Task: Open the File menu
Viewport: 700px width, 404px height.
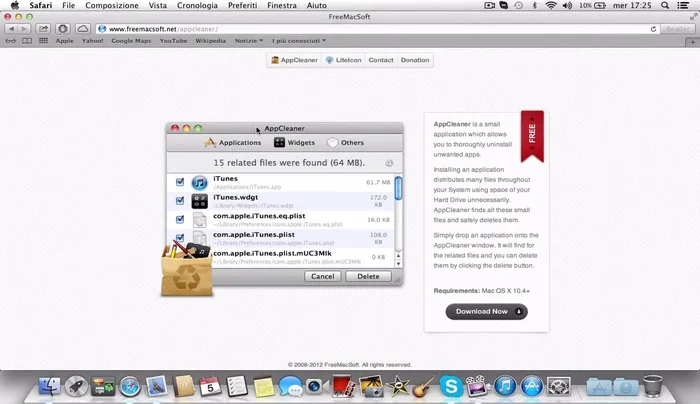Action: click(x=68, y=5)
